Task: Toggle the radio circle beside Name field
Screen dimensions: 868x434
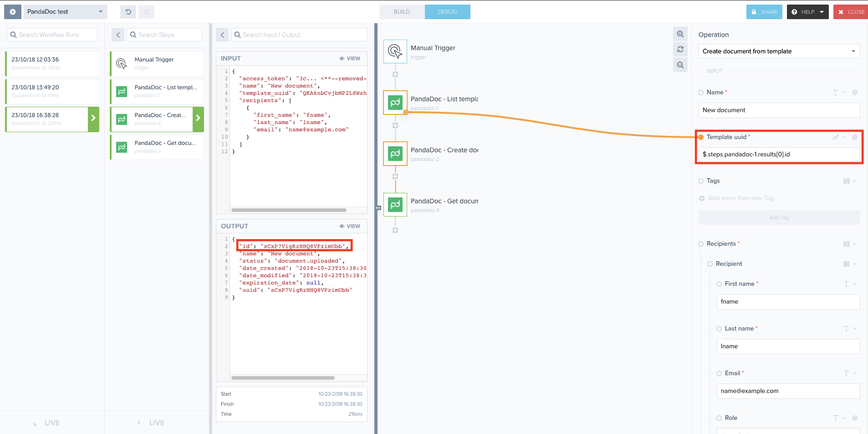Action: point(701,93)
